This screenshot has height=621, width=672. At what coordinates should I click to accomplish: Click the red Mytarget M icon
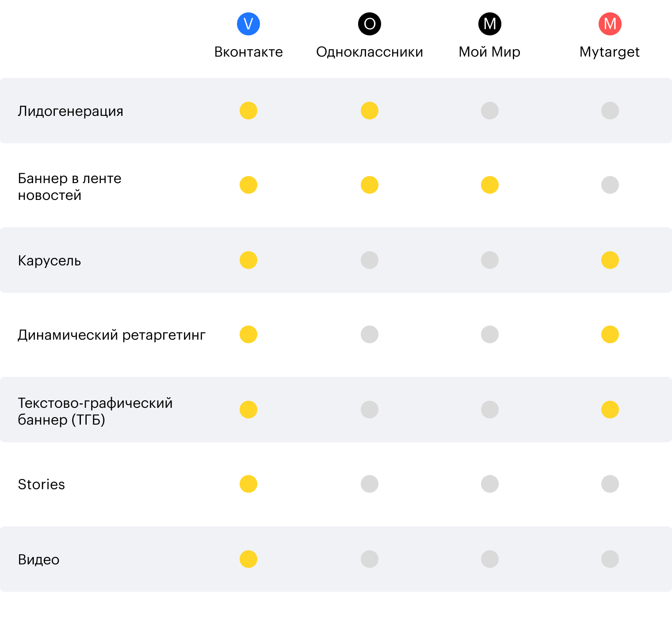pos(610,24)
